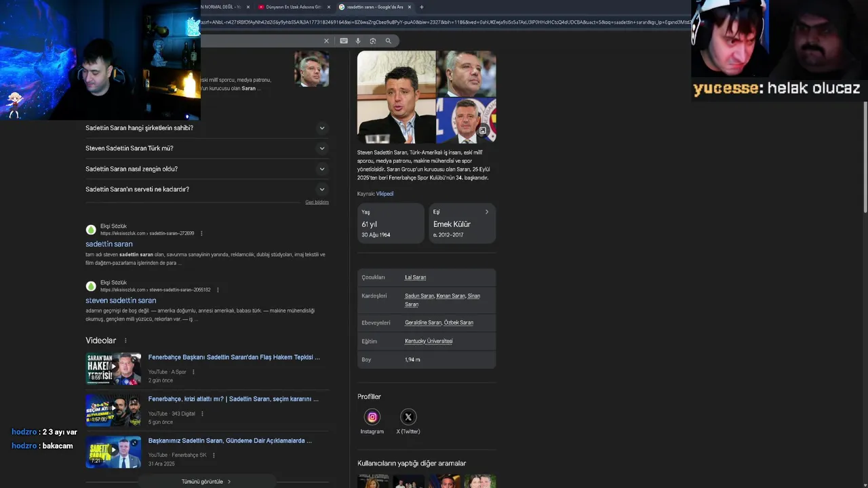This screenshot has height=488, width=868.
Task: Click 'Tümünü görüntüle' to show all videos
Action: (x=206, y=481)
